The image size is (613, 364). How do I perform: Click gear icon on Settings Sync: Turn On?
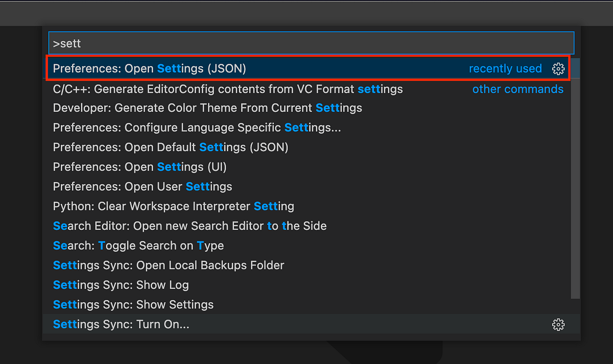558,325
